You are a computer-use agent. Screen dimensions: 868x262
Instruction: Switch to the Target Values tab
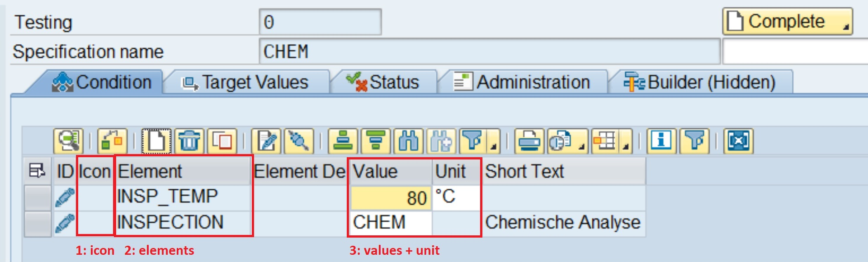(x=246, y=82)
